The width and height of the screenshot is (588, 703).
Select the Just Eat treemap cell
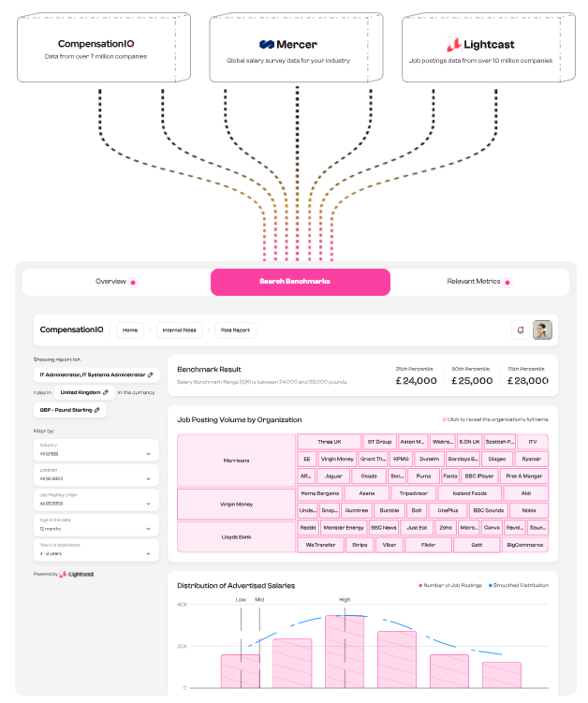[417, 528]
